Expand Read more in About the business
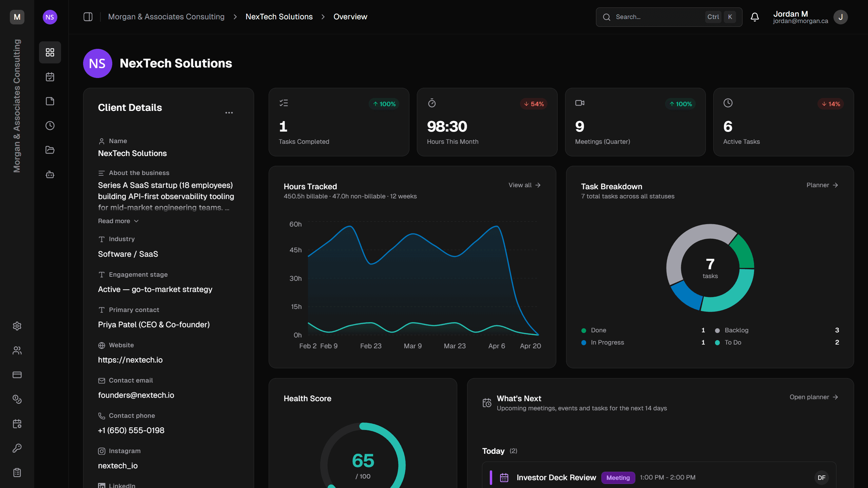Screen dimensions: 868x488 click(118, 221)
